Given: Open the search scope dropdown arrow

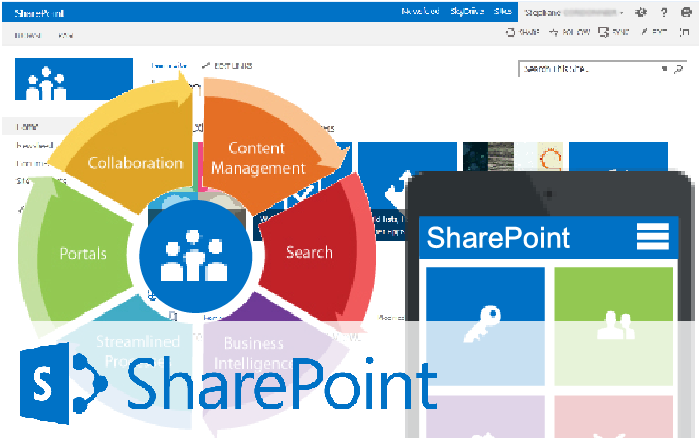Looking at the screenshot, I should tap(664, 69).
